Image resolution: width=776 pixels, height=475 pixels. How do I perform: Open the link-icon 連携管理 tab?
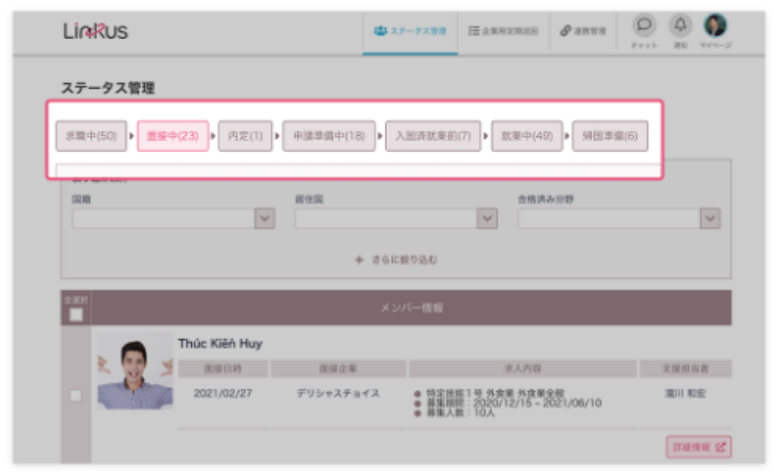tap(583, 31)
